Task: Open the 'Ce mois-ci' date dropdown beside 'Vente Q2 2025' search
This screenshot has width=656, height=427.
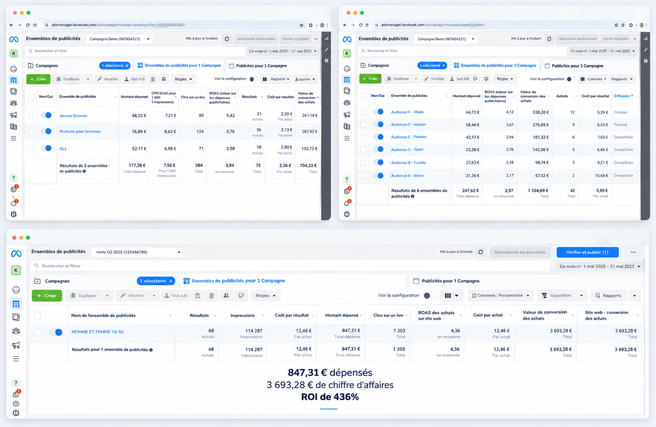Action: (600, 266)
